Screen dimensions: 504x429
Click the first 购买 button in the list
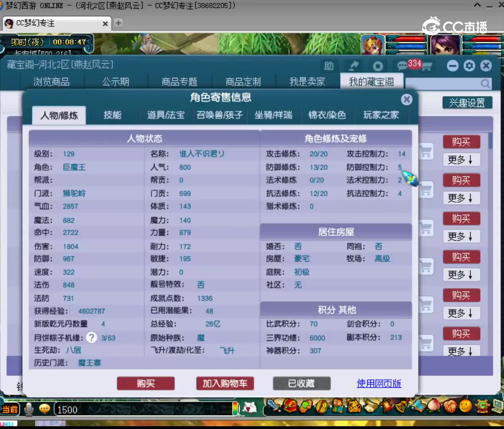click(461, 142)
